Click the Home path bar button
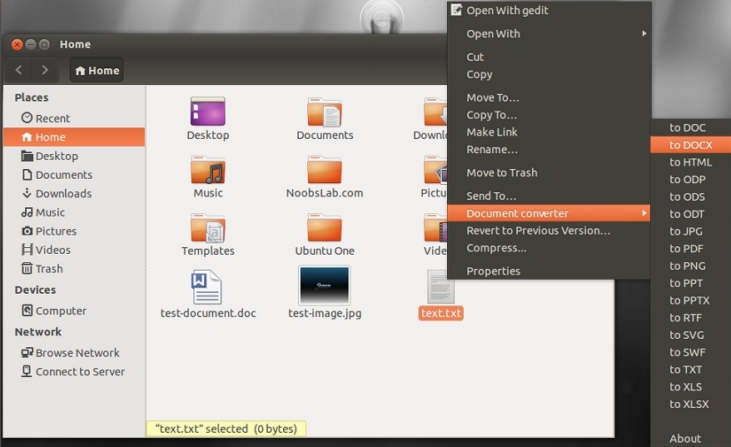Viewport: 731px width, 447px height. 97,70
